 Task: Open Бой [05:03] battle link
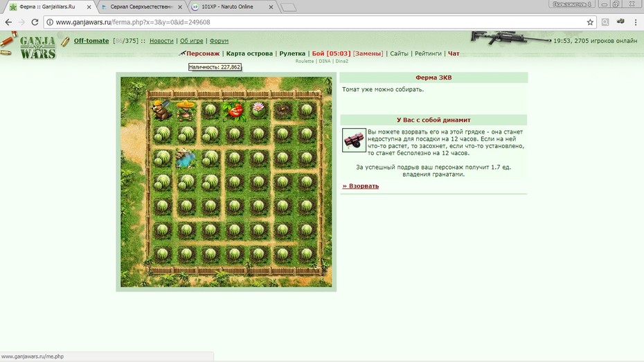[331, 53]
